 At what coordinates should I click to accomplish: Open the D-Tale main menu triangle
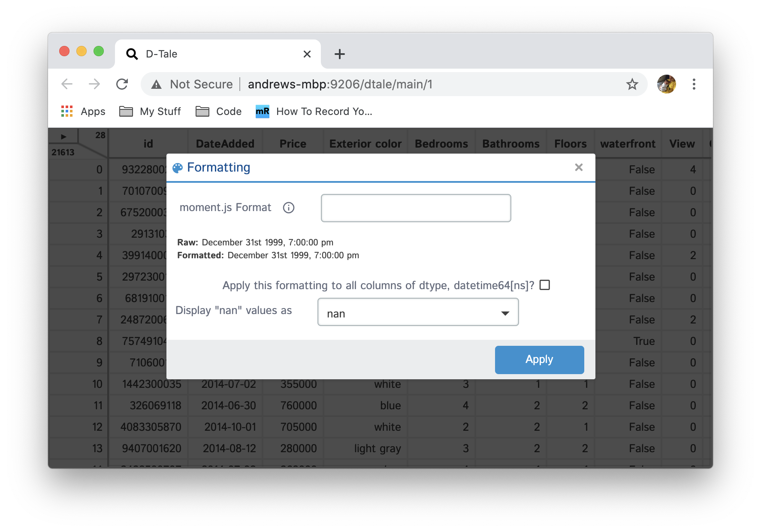click(63, 136)
